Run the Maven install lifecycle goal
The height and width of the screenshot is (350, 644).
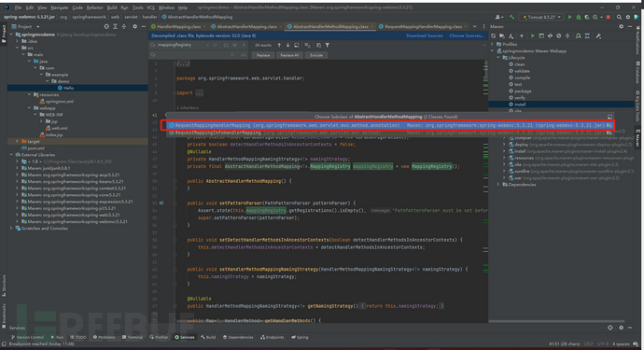[x=520, y=105]
